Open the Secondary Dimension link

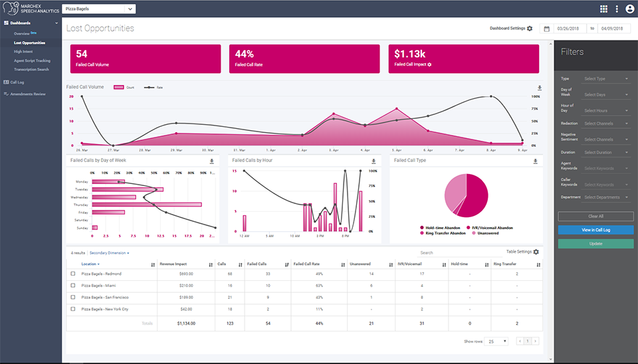(x=109, y=253)
